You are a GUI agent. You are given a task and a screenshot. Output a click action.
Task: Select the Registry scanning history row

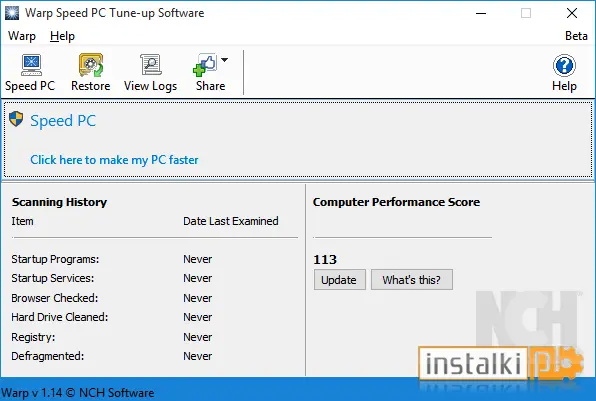(x=112, y=337)
